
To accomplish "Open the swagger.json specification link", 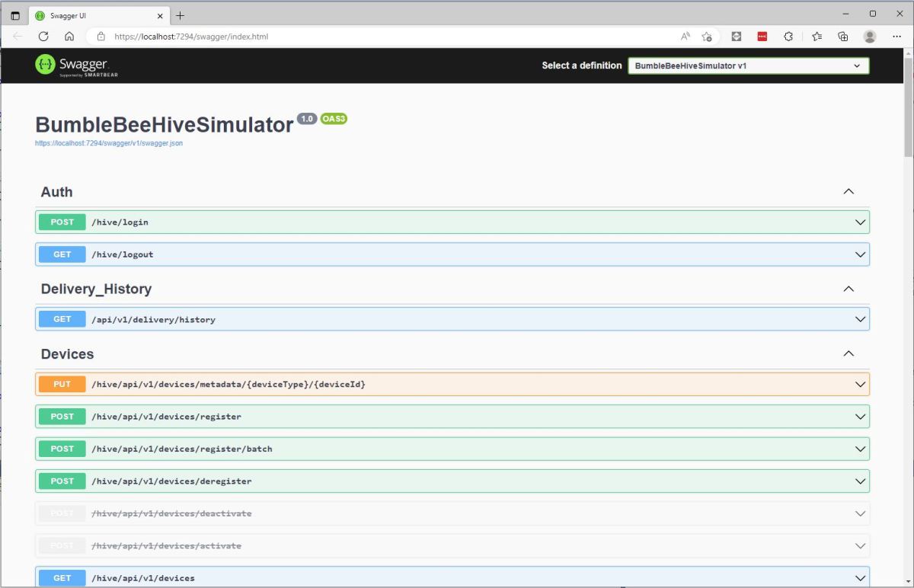I will pyautogui.click(x=108, y=143).
